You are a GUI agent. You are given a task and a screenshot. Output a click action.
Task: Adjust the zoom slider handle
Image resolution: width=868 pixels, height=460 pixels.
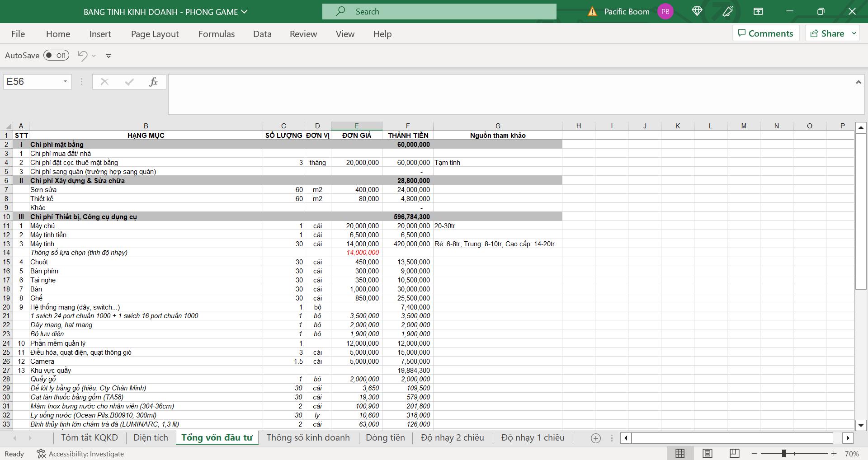click(x=784, y=453)
